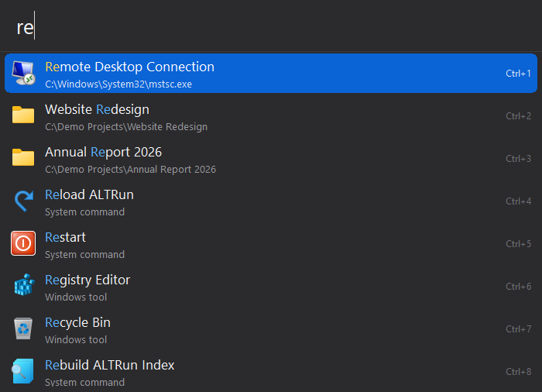Select the Website Redesign result title
This screenshot has height=392, width=542.
pyautogui.click(x=97, y=109)
